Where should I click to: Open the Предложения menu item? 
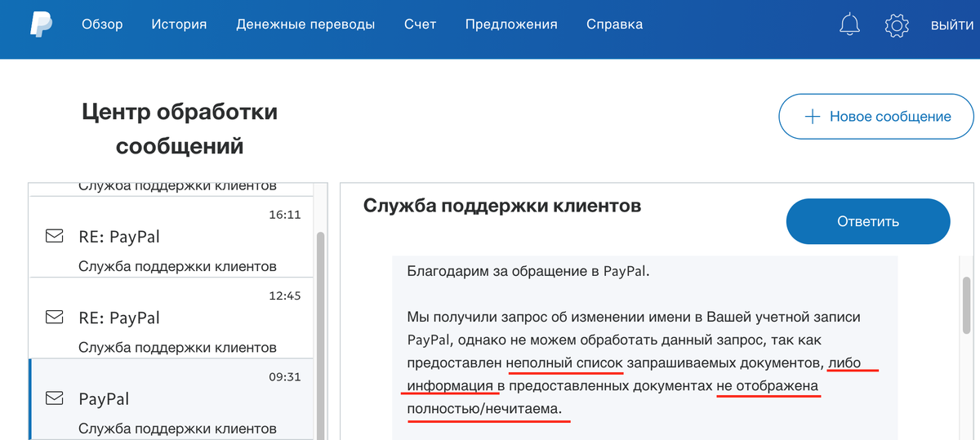tap(511, 24)
